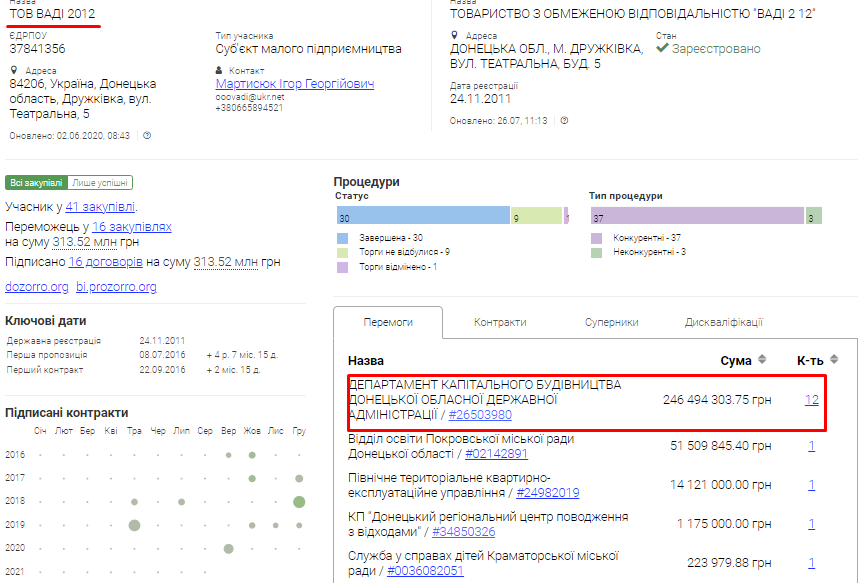
Task: Click the green "Неконкурентні - 3" legend swatch
Action: coord(596,253)
